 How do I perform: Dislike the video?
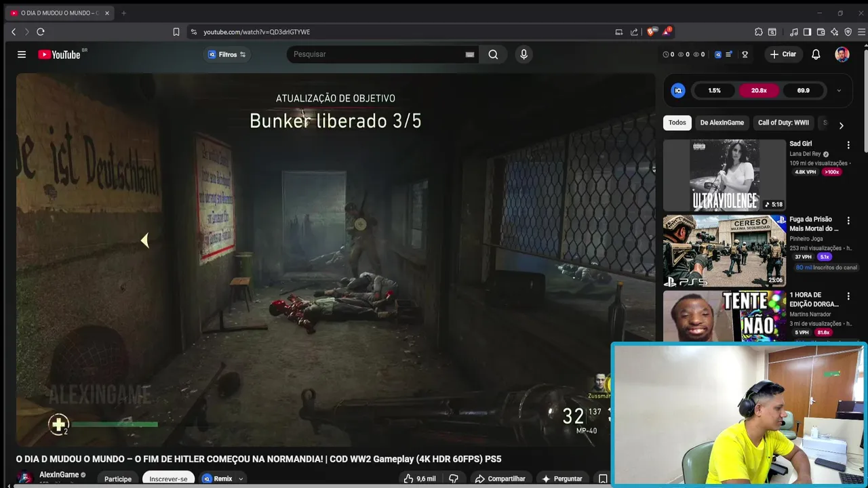tap(454, 479)
